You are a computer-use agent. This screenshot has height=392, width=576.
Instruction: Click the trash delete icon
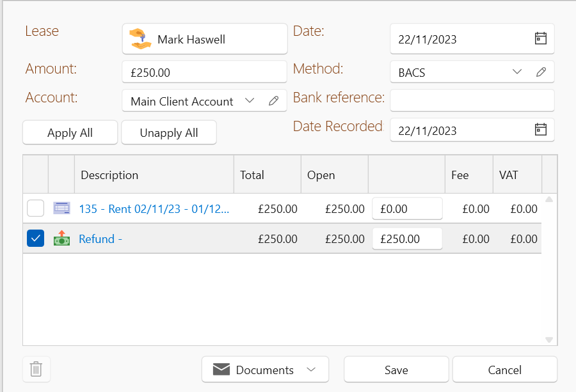pyautogui.click(x=36, y=369)
